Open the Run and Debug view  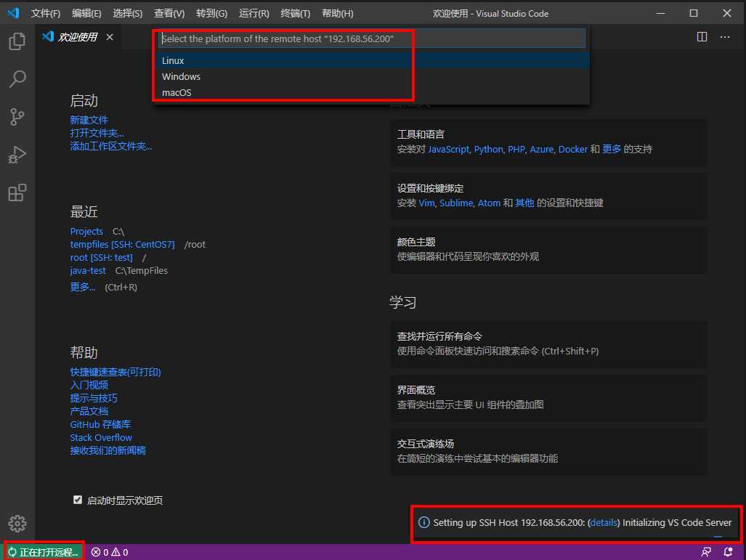pos(17,155)
